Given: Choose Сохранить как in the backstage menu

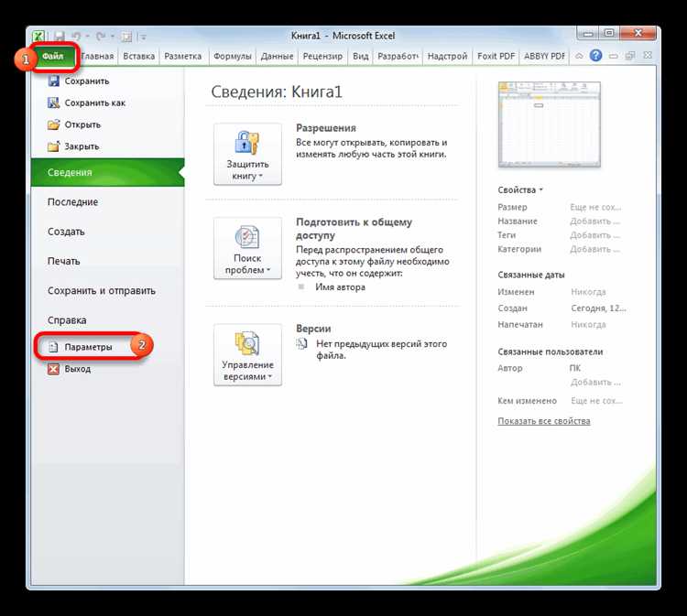Looking at the screenshot, I should (87, 103).
